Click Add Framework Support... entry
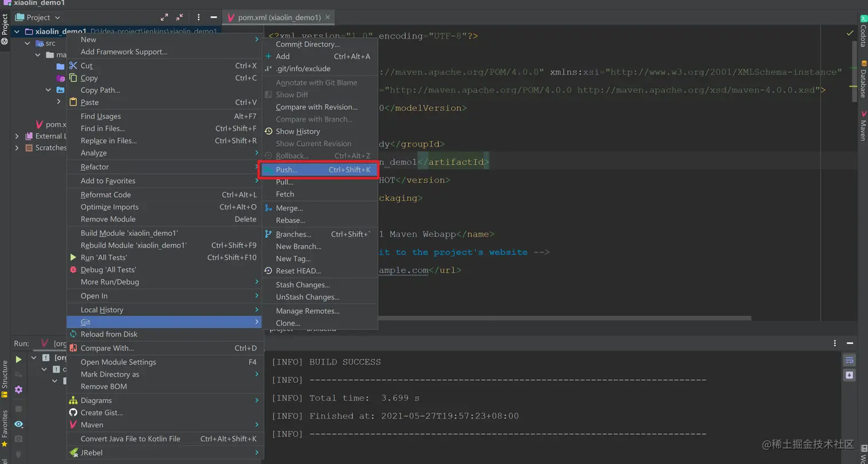 click(164, 52)
